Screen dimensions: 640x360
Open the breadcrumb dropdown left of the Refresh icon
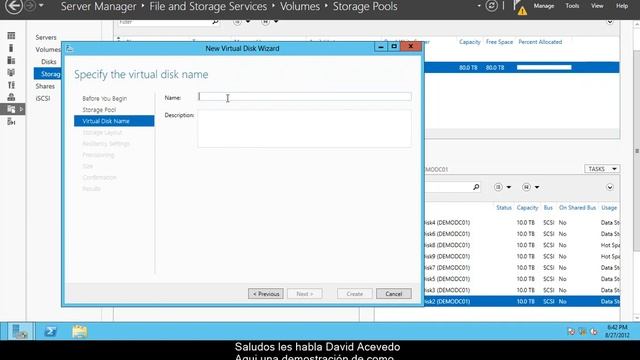click(479, 6)
